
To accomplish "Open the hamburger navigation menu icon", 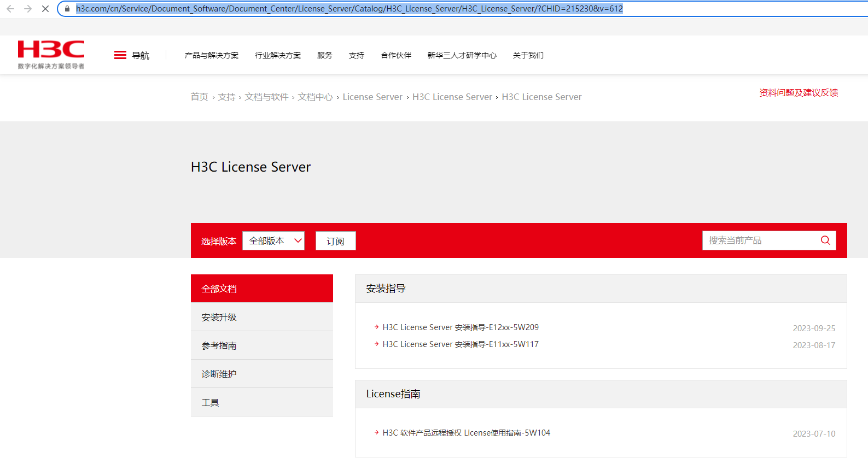I will coord(120,55).
